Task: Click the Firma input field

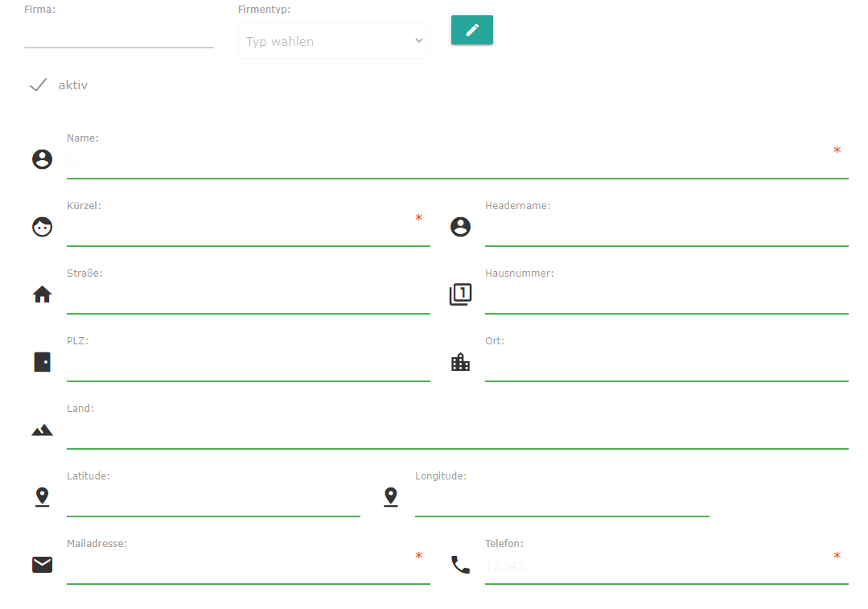Action: coord(119,36)
